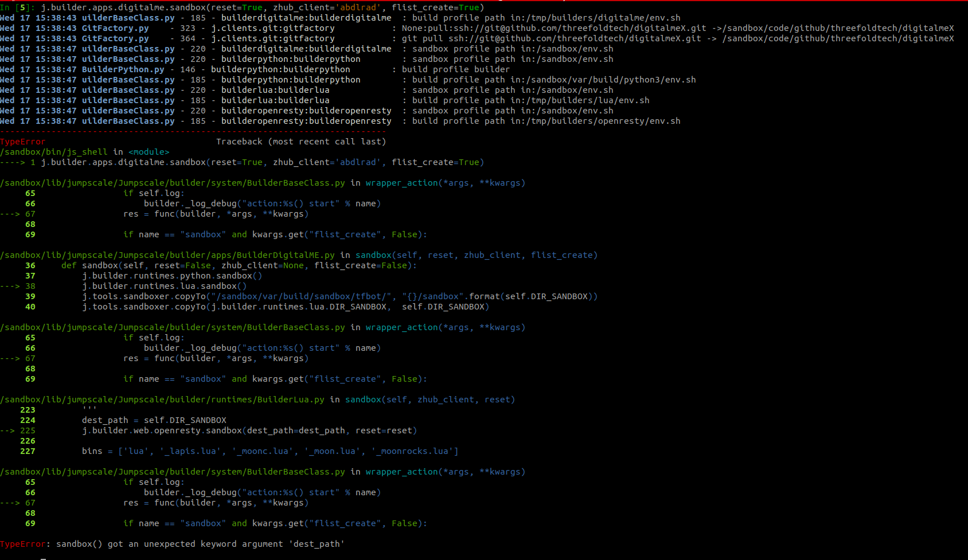Click the arrow marker on line 67
The image size is (968, 560).
(x=11, y=214)
